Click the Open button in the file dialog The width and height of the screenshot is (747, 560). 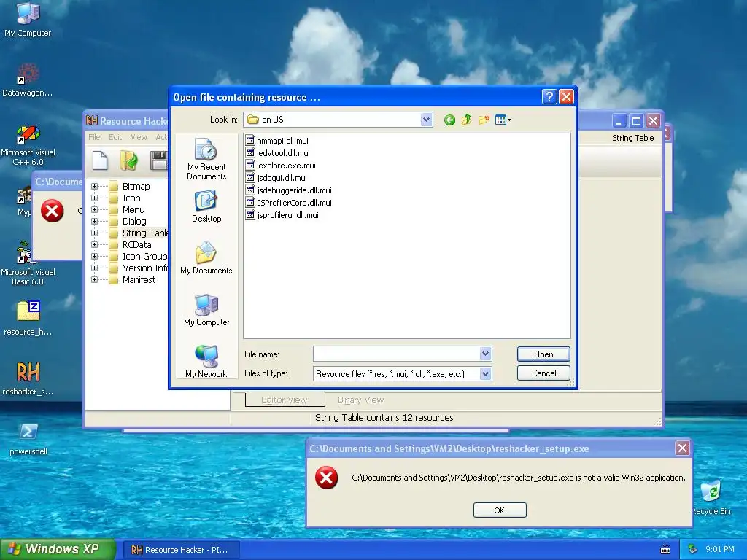(x=543, y=354)
